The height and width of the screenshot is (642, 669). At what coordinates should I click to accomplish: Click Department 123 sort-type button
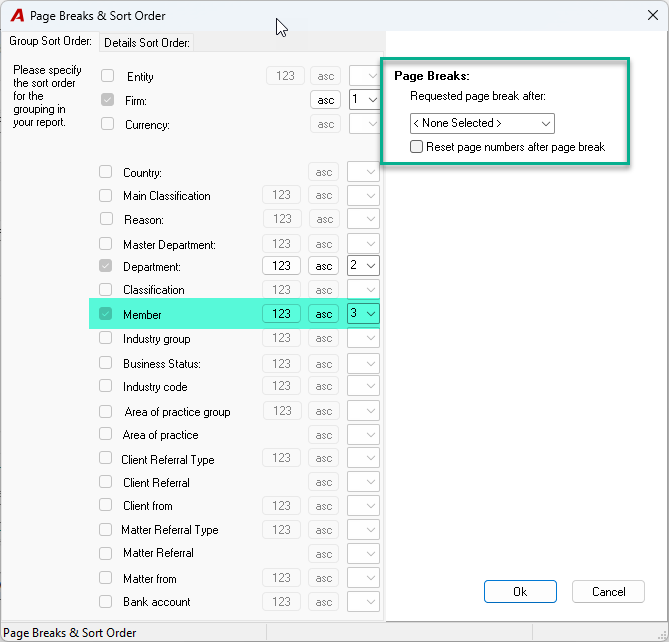point(281,266)
